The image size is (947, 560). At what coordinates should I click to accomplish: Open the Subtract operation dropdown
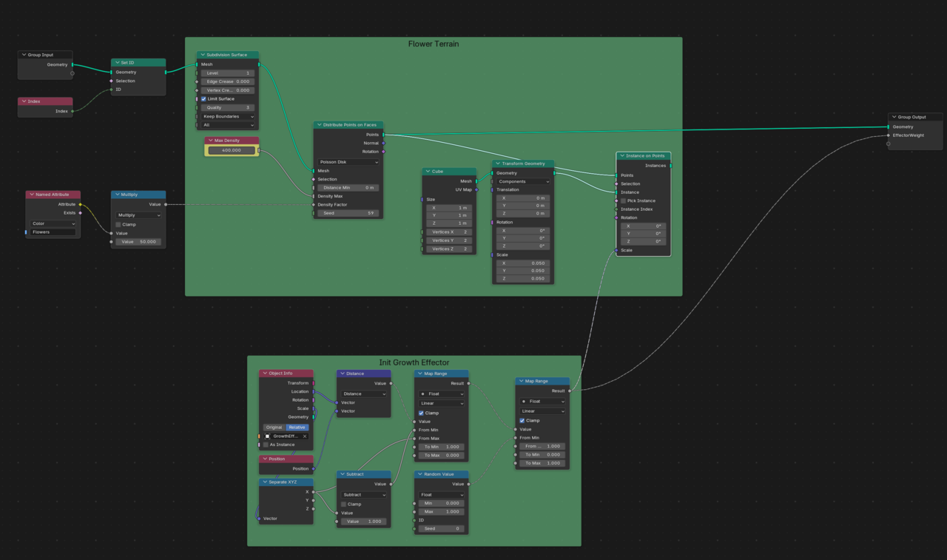coord(364,495)
